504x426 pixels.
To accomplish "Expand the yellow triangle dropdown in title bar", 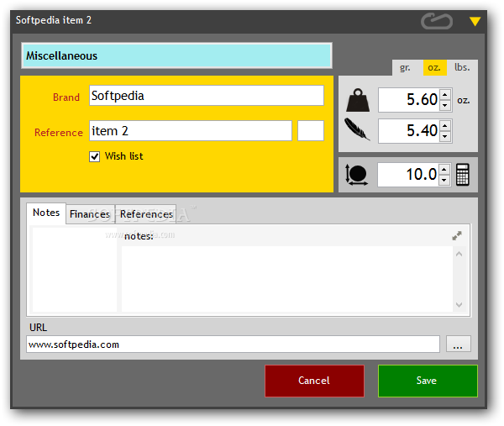I will (x=475, y=21).
